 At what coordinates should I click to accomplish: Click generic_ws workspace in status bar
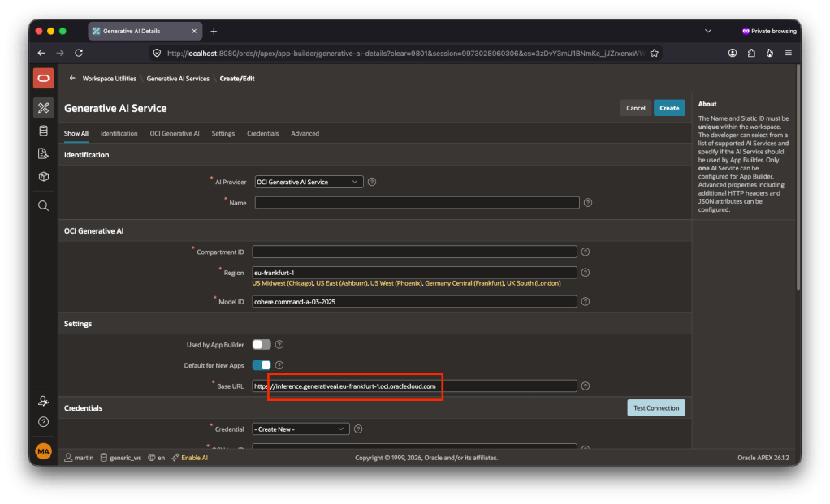coord(121,458)
